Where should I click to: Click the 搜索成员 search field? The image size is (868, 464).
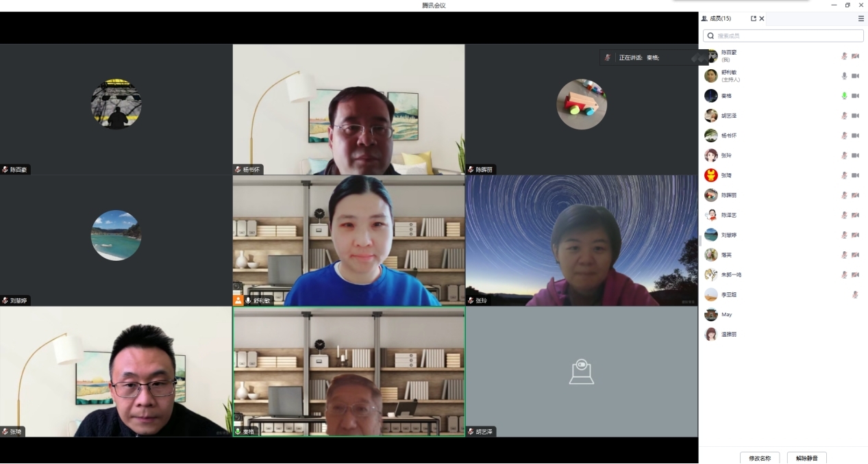(x=783, y=36)
